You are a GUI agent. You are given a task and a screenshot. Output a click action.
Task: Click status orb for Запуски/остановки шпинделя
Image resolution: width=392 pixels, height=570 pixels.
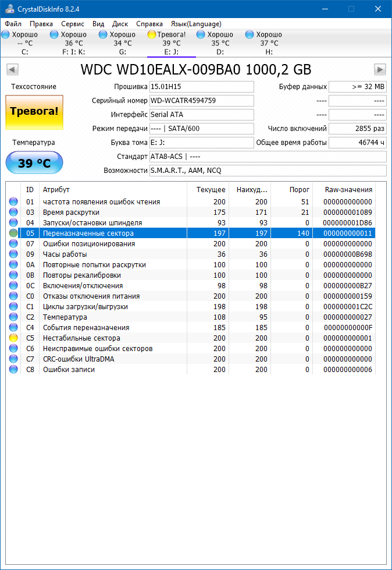coord(13,223)
